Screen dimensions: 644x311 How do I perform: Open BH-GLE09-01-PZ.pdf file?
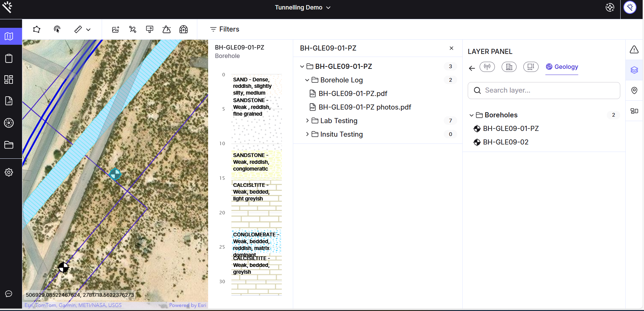pyautogui.click(x=353, y=94)
